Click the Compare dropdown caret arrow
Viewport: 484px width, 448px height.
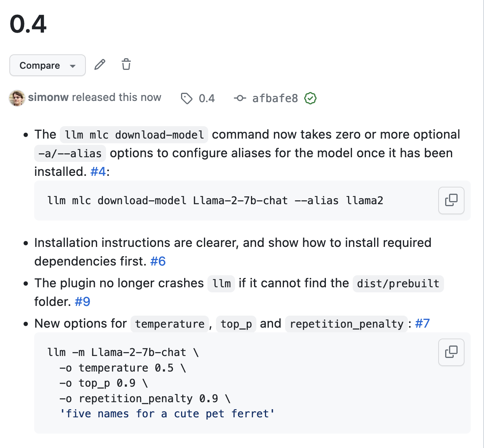click(73, 66)
